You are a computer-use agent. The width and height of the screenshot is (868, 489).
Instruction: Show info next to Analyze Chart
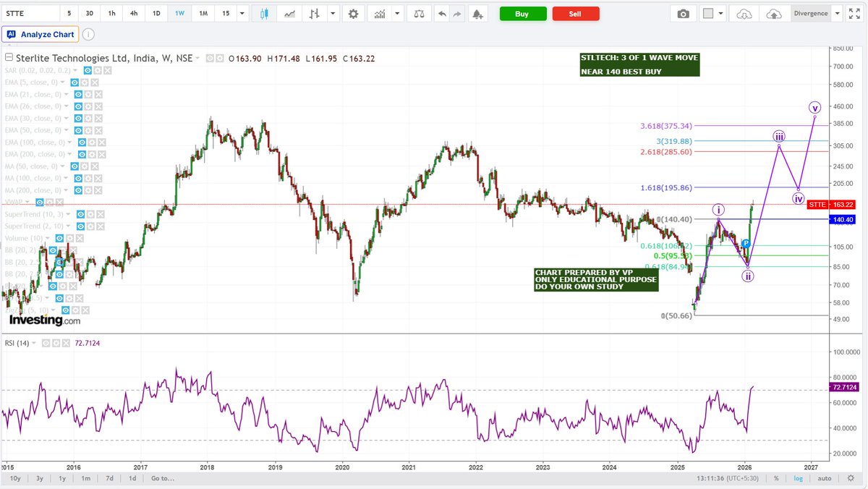pyautogui.click(x=88, y=34)
